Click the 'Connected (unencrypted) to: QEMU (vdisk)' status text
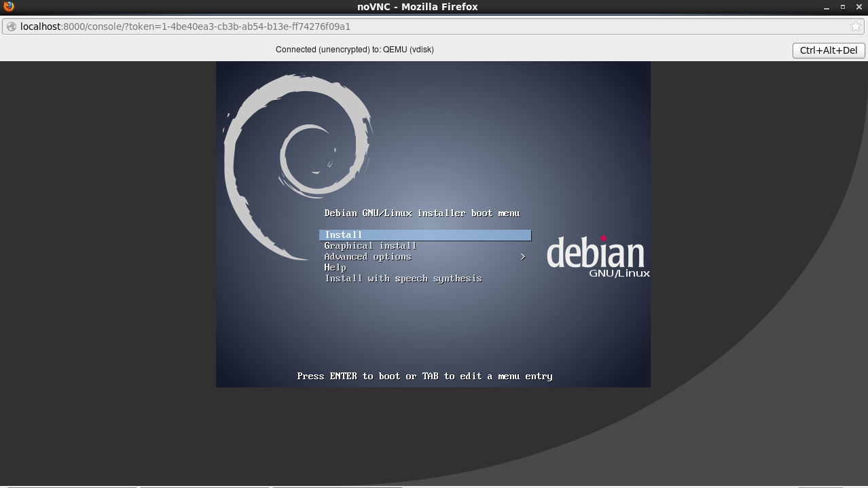 (x=355, y=50)
